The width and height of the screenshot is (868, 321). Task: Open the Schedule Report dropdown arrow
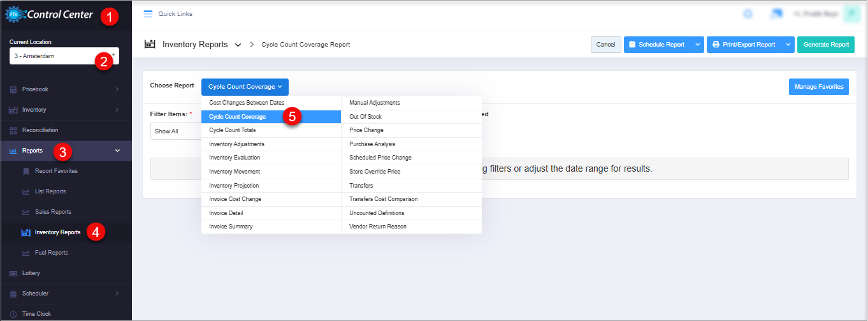[x=697, y=45]
